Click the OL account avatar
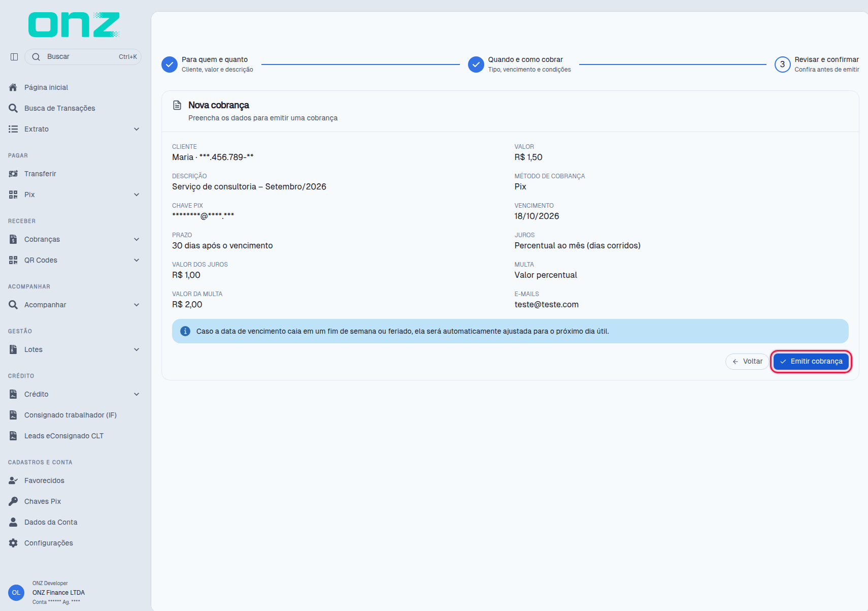868x611 pixels. [16, 593]
